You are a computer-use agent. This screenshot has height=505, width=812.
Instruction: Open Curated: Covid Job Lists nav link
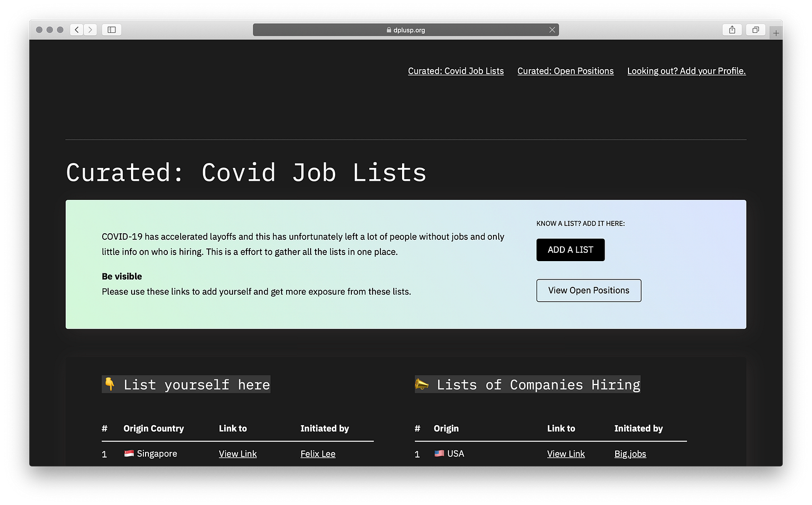[456, 71]
